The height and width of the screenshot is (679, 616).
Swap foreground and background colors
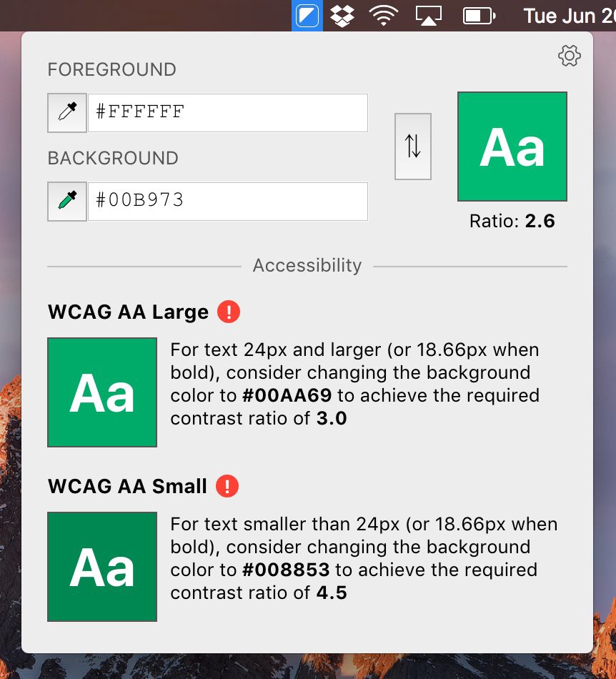[x=413, y=147]
